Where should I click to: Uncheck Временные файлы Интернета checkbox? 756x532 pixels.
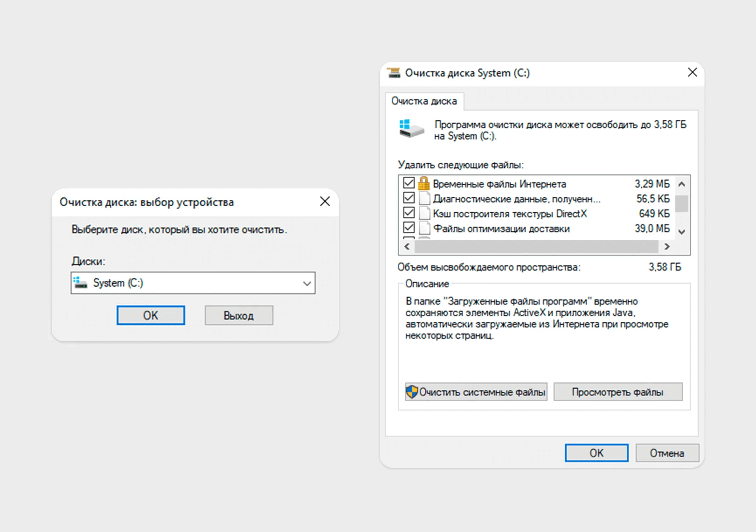[409, 183]
